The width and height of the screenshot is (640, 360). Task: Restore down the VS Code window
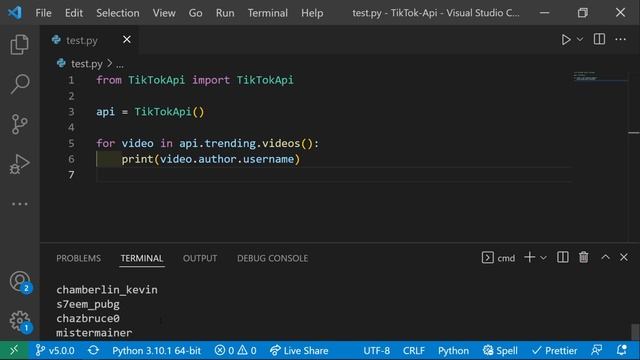(x=582, y=13)
